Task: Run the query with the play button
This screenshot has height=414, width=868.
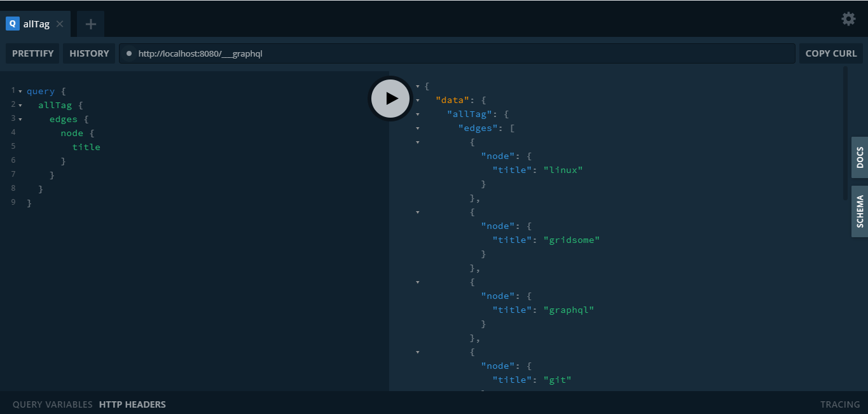Action: click(x=391, y=99)
